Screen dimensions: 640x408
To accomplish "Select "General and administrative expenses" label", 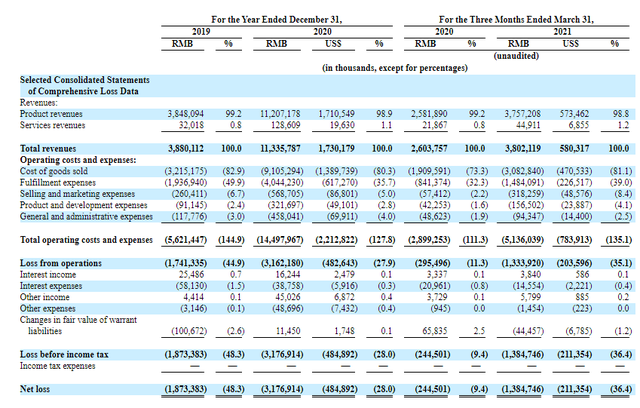I will 86,217.
